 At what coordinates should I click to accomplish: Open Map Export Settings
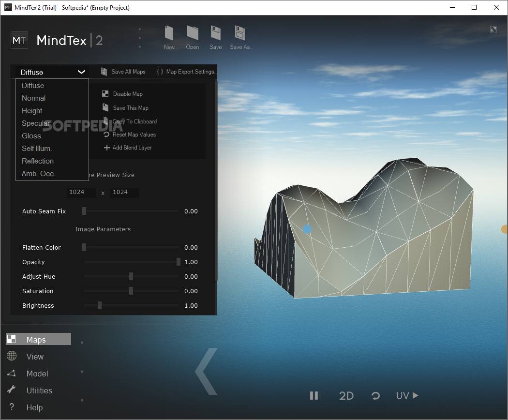(x=186, y=72)
